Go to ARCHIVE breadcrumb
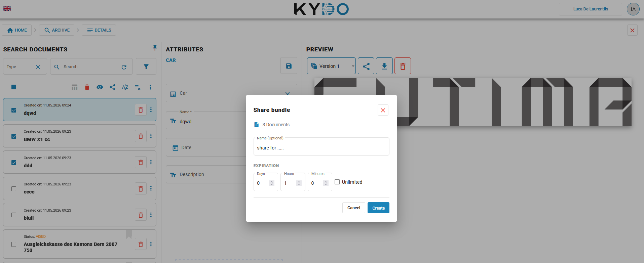The width and height of the screenshot is (644, 263). pos(57,30)
